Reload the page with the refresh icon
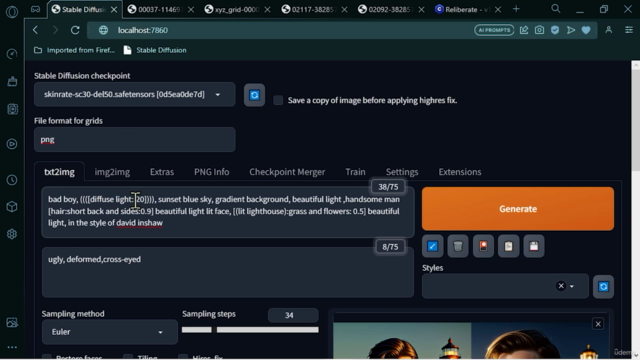640x360 pixels. pyautogui.click(x=75, y=30)
